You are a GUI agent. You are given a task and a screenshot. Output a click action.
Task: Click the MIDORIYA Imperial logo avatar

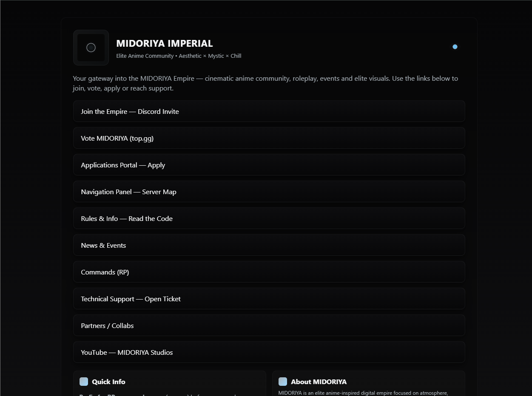click(x=91, y=48)
